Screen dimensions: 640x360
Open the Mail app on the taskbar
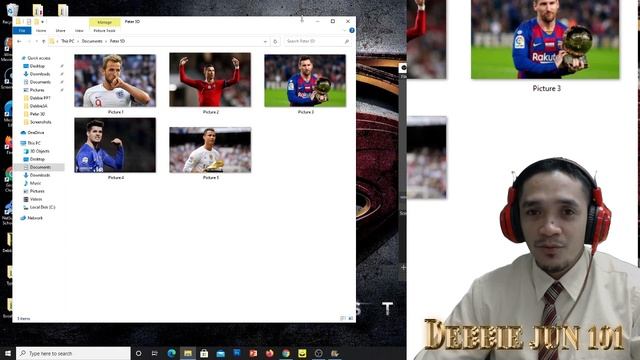coord(220,353)
